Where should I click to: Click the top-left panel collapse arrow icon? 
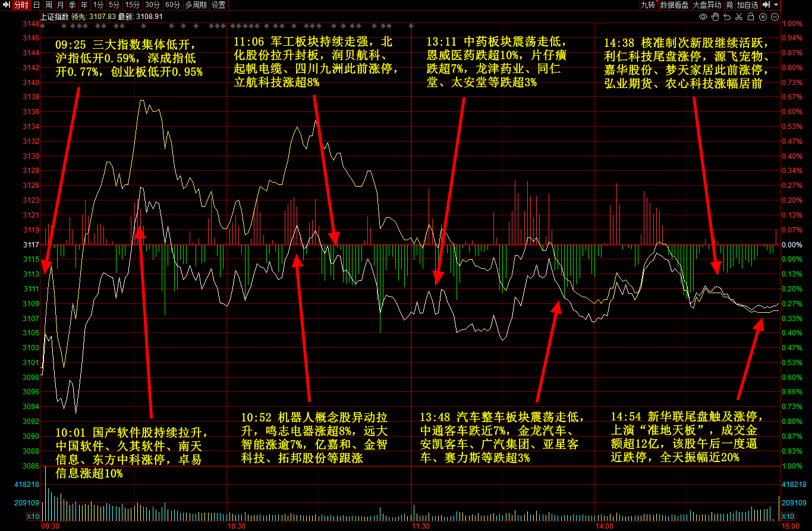point(6,5)
